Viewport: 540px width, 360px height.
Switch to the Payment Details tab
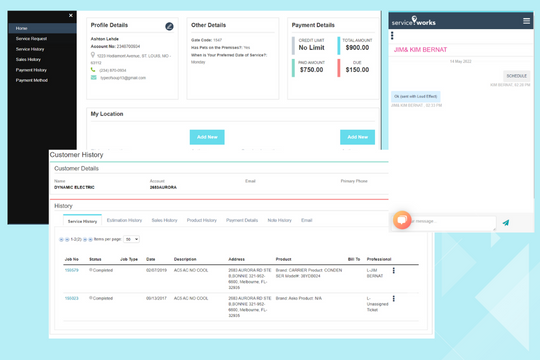click(242, 220)
